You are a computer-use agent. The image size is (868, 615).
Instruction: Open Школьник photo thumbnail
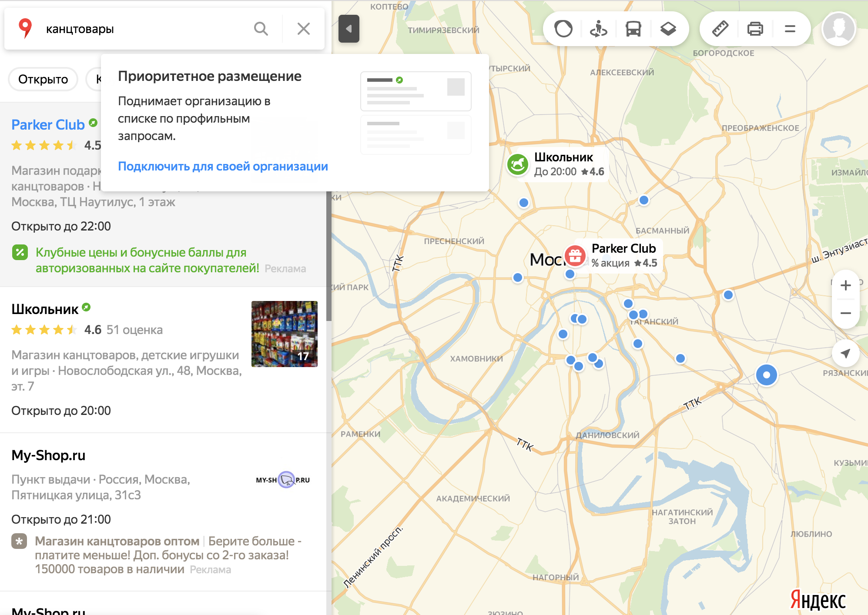284,334
